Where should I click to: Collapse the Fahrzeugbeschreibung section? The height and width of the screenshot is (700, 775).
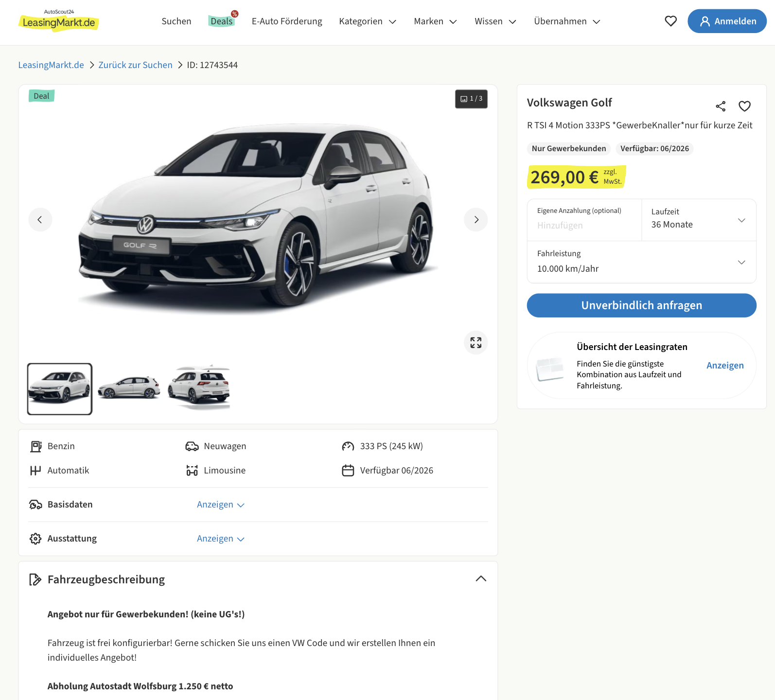pyautogui.click(x=480, y=578)
